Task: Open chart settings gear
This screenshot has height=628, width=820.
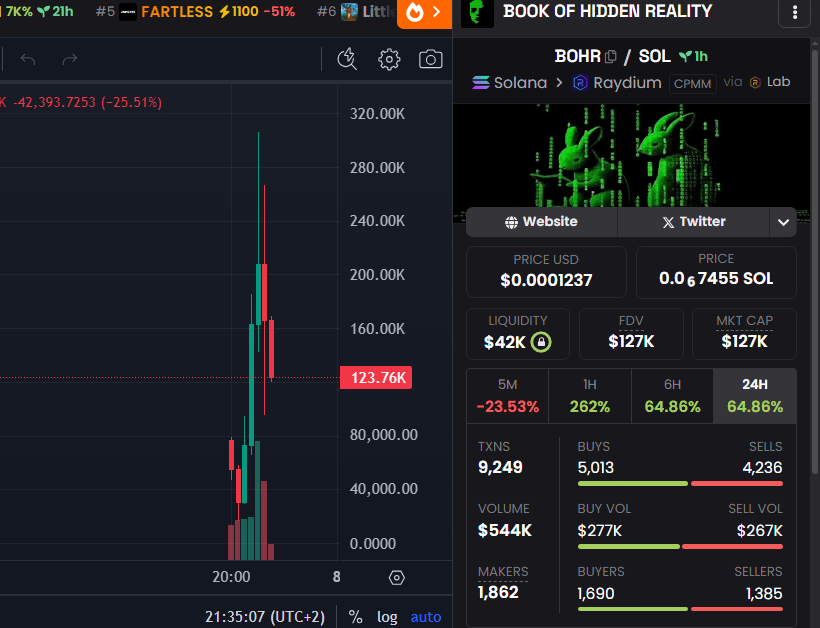Action: [x=389, y=59]
